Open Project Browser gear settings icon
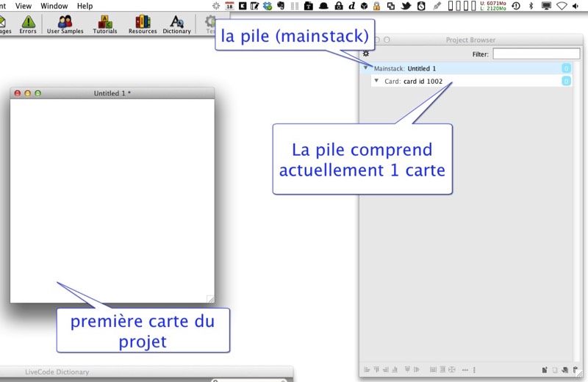The width and height of the screenshot is (588, 382). (x=366, y=54)
